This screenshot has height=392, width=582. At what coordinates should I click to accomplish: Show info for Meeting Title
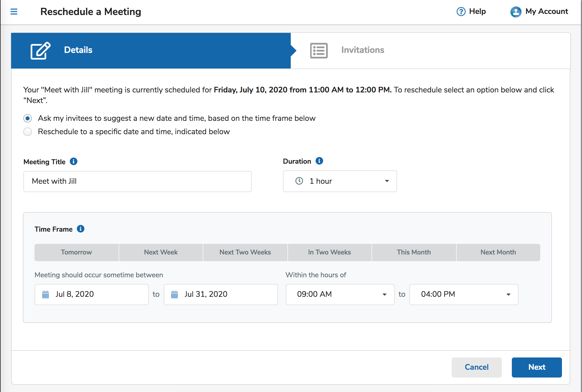(74, 161)
